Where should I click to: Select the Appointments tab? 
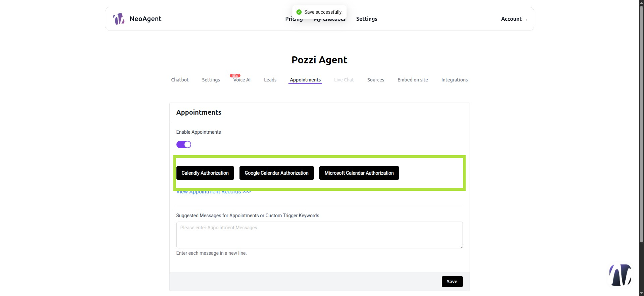point(305,80)
